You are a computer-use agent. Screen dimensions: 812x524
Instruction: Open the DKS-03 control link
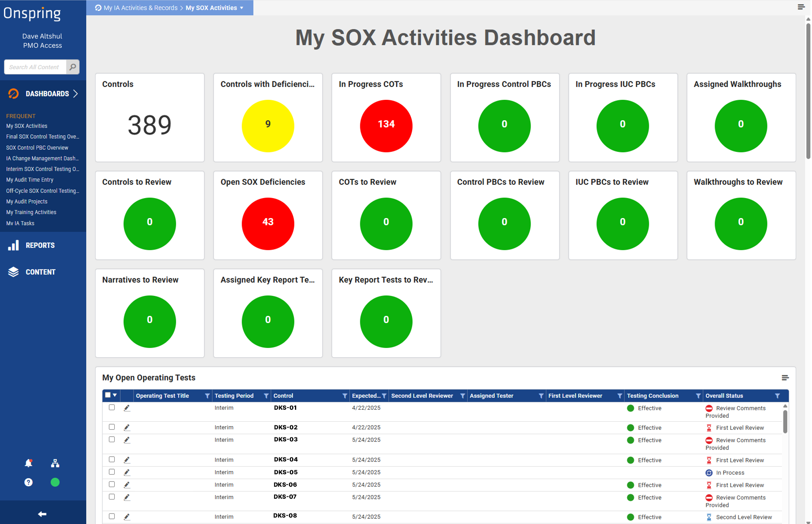pos(286,439)
